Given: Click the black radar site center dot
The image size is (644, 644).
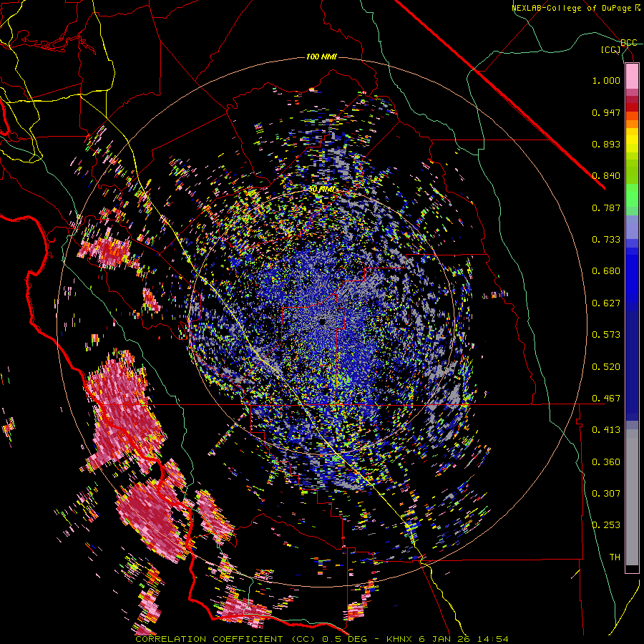Looking at the screenshot, I should 322,321.
